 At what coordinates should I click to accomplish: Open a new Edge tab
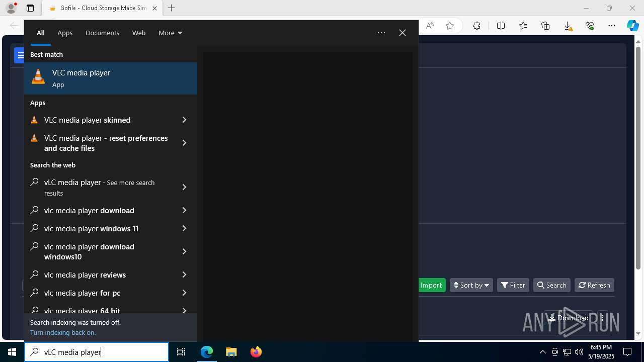coord(172,8)
